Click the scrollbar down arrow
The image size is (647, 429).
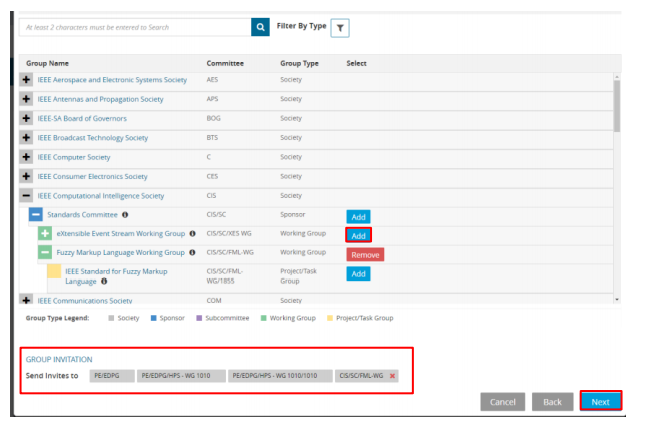[617, 300]
